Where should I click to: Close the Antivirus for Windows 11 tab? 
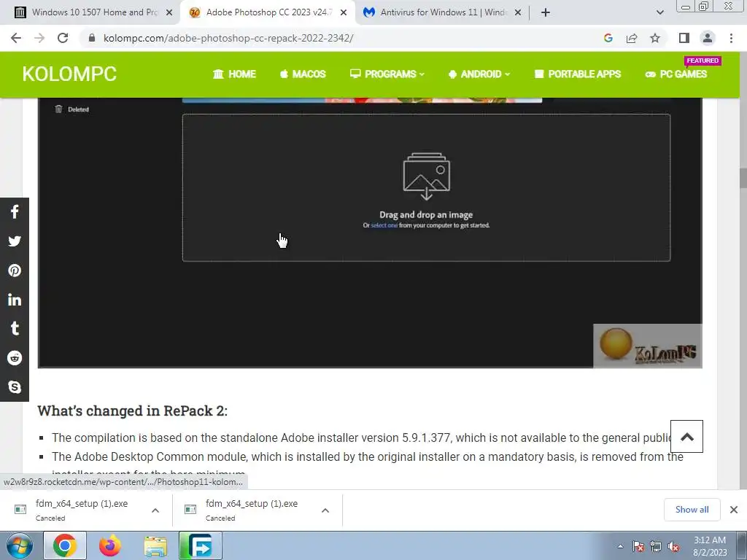518,12
